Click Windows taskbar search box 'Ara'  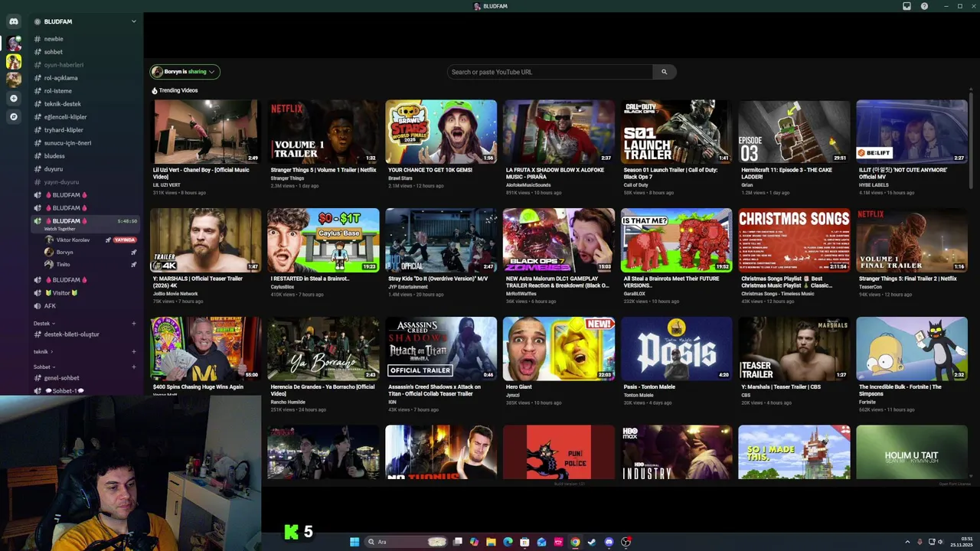[406, 542]
